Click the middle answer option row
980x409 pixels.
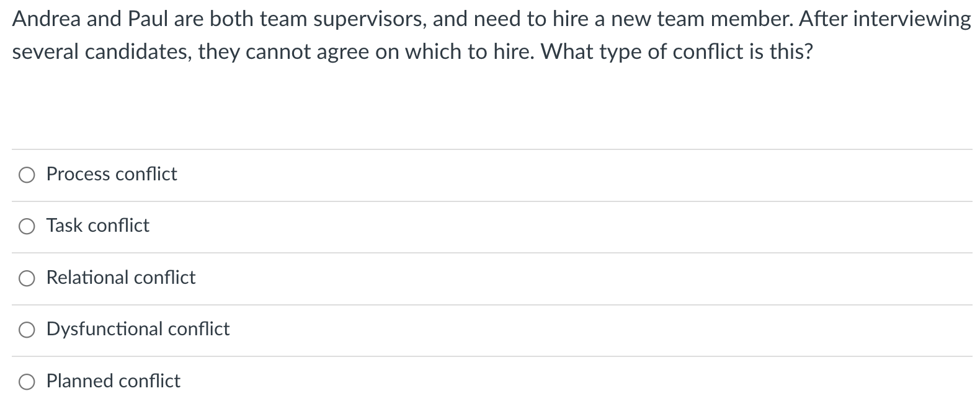(248, 279)
